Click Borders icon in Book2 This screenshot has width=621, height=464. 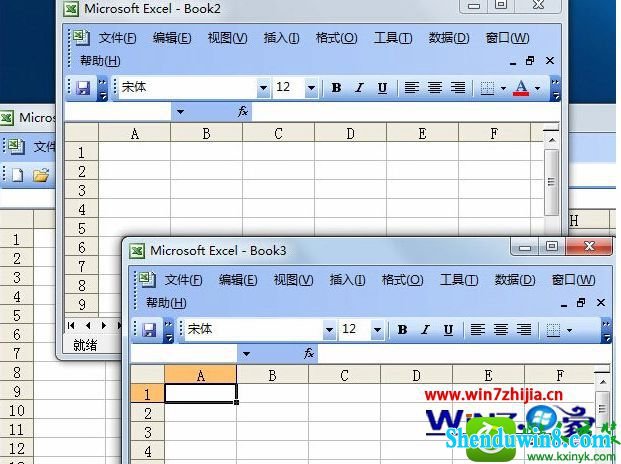pyautogui.click(x=487, y=88)
